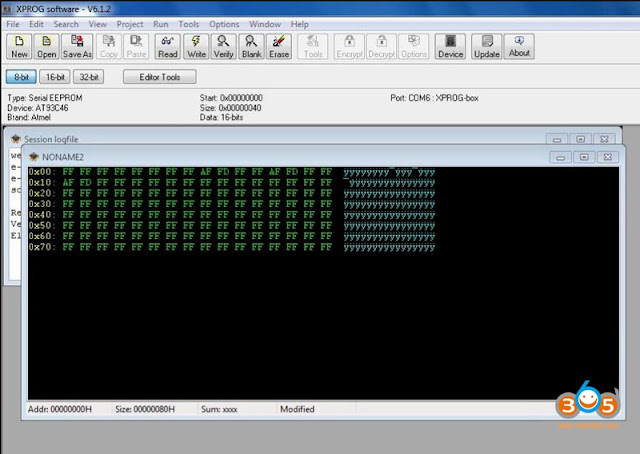
Task: Click the Save As toolbar icon
Action: pos(77,47)
